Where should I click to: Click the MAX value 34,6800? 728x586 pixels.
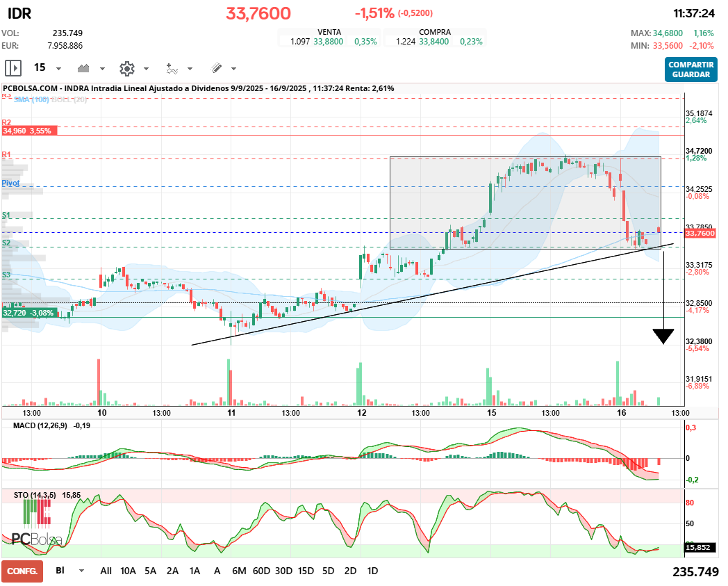click(x=668, y=33)
